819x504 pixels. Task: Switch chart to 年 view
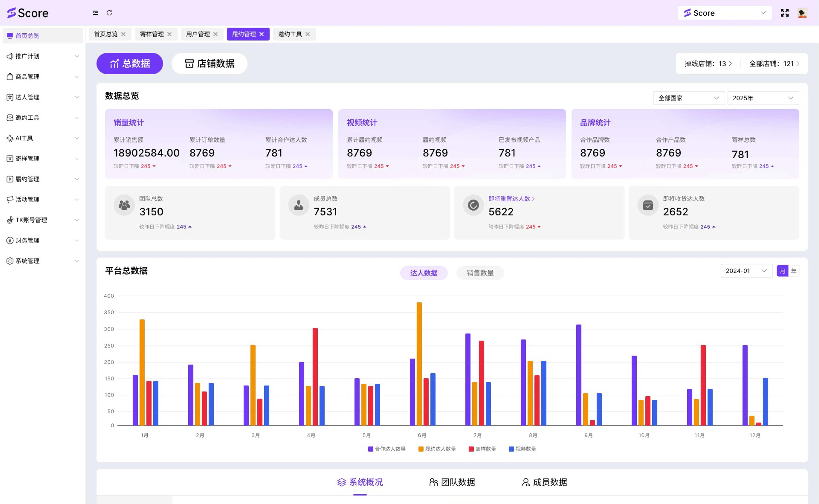tap(794, 271)
